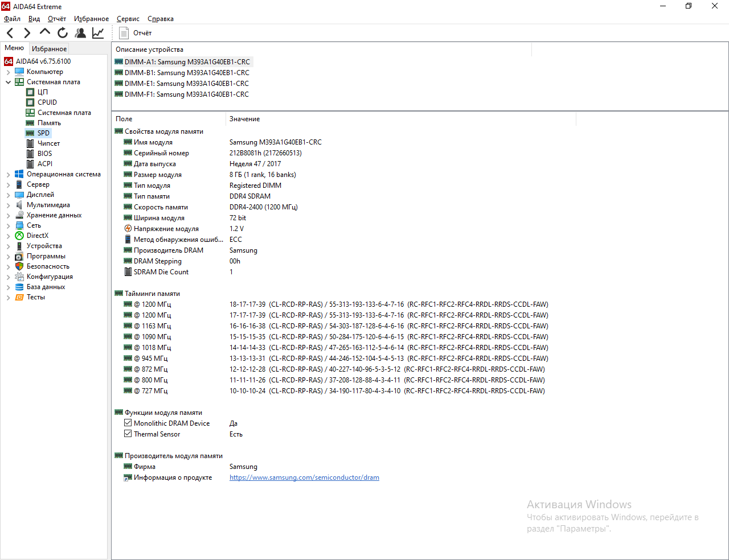Open the Файл menu

pyautogui.click(x=12, y=19)
